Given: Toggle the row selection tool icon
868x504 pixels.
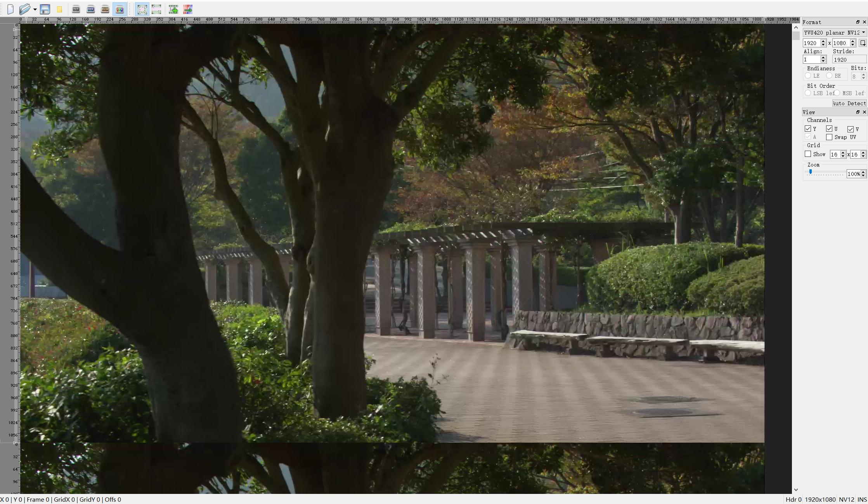Looking at the screenshot, I should coord(156,9).
